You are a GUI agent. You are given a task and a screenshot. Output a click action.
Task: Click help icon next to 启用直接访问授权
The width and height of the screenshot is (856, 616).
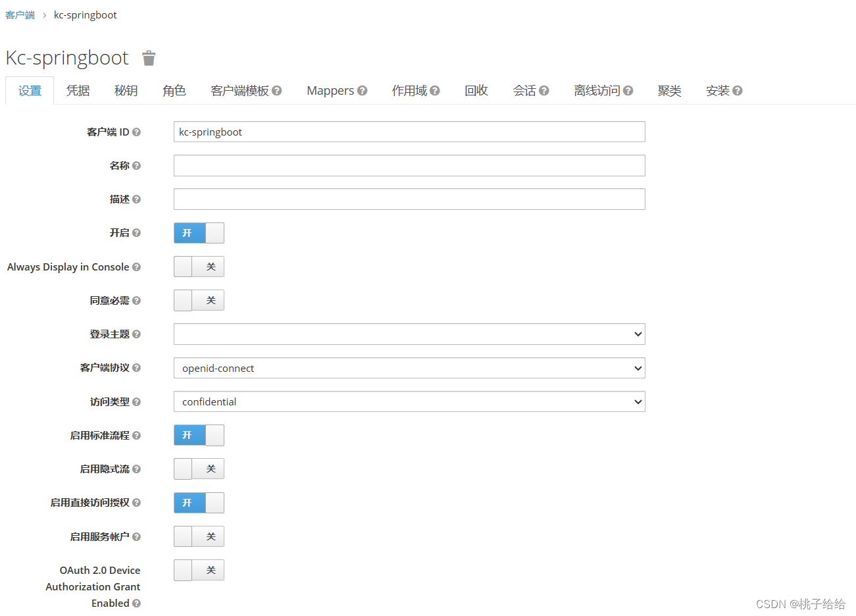coord(136,503)
